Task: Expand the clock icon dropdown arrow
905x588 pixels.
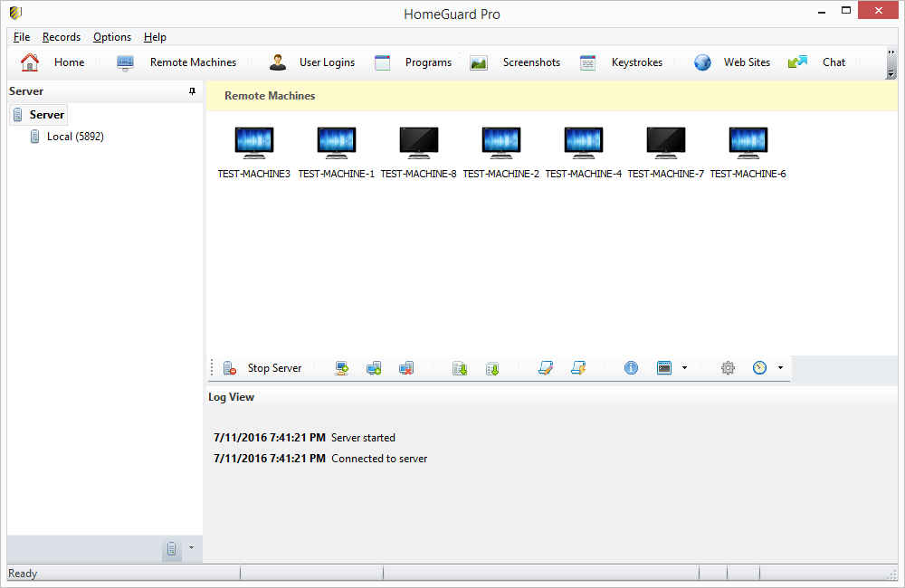Action: pos(780,368)
